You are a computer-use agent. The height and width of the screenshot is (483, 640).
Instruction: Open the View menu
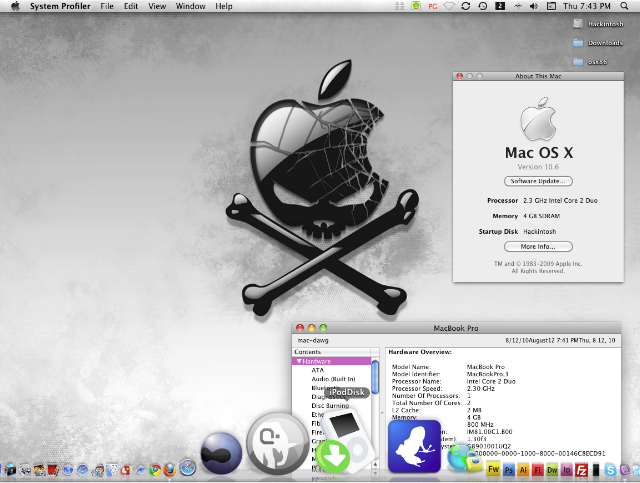(x=157, y=6)
